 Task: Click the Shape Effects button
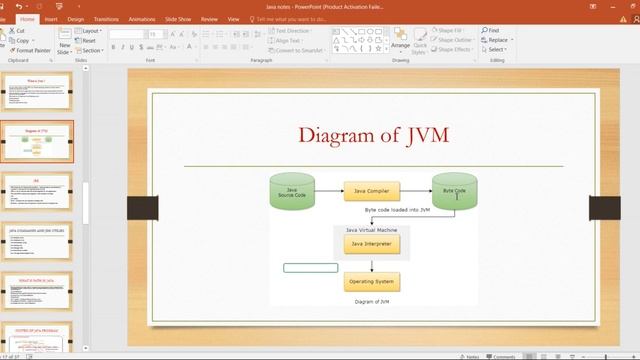click(452, 49)
